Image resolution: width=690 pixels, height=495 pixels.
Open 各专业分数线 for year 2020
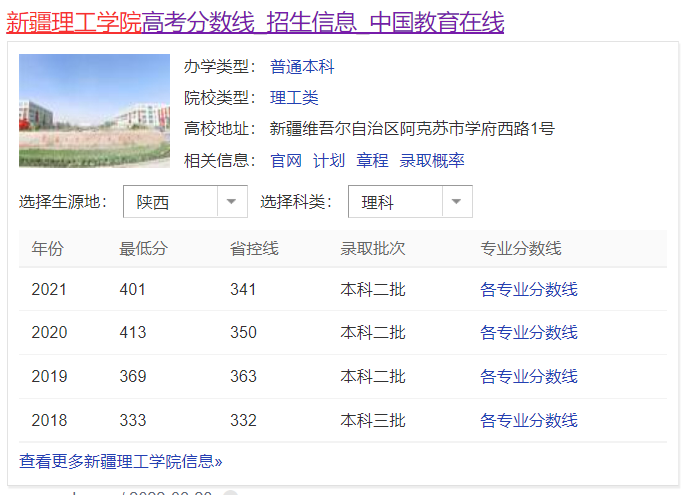[x=529, y=332]
